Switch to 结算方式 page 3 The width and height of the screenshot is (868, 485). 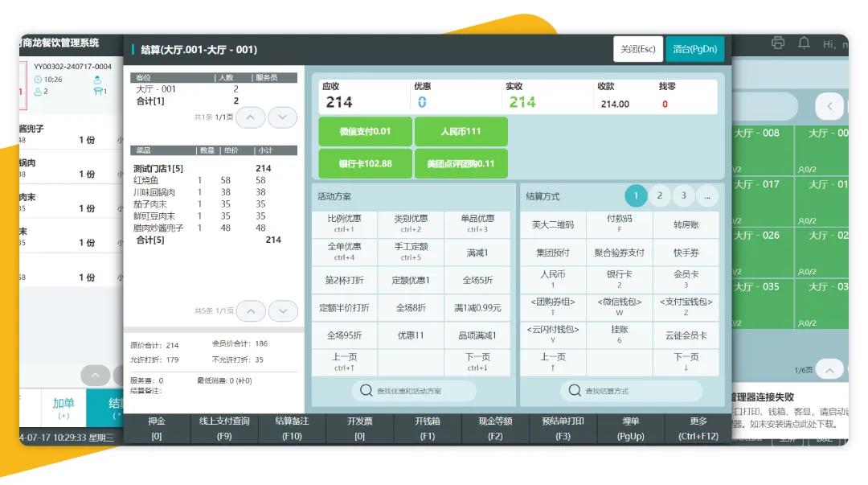pyautogui.click(x=684, y=195)
